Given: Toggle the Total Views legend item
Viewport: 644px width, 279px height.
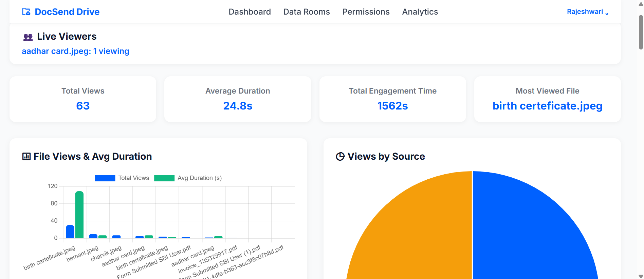Looking at the screenshot, I should [122, 178].
